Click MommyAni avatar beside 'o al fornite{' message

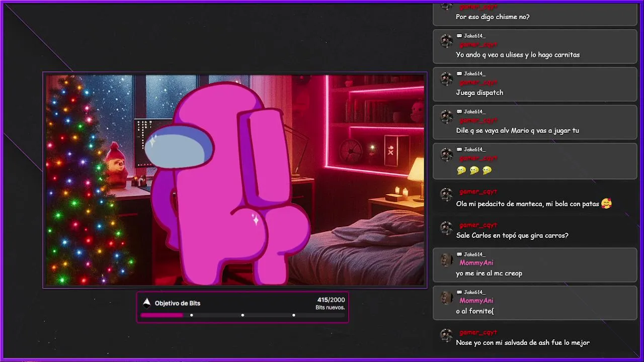tap(446, 297)
